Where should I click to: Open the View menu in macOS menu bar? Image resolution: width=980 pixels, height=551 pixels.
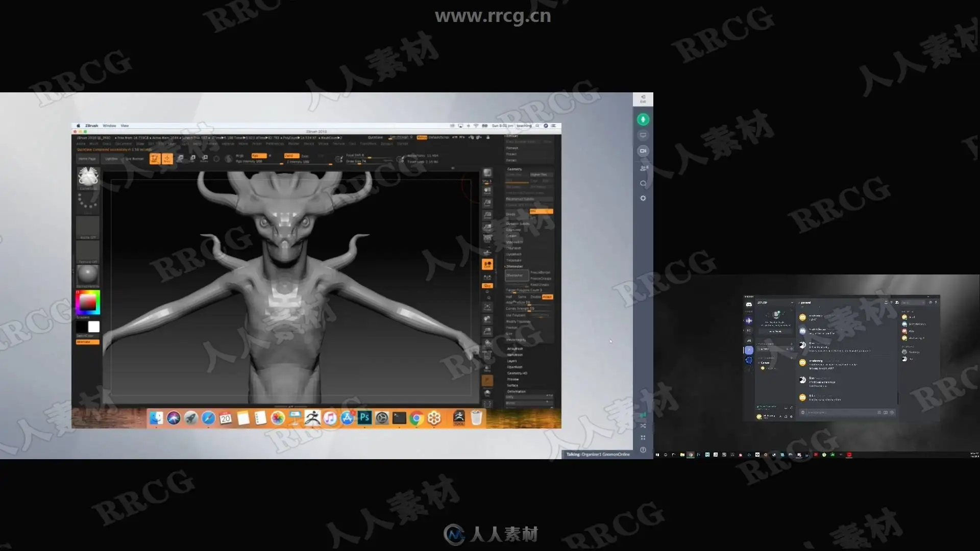click(x=125, y=126)
